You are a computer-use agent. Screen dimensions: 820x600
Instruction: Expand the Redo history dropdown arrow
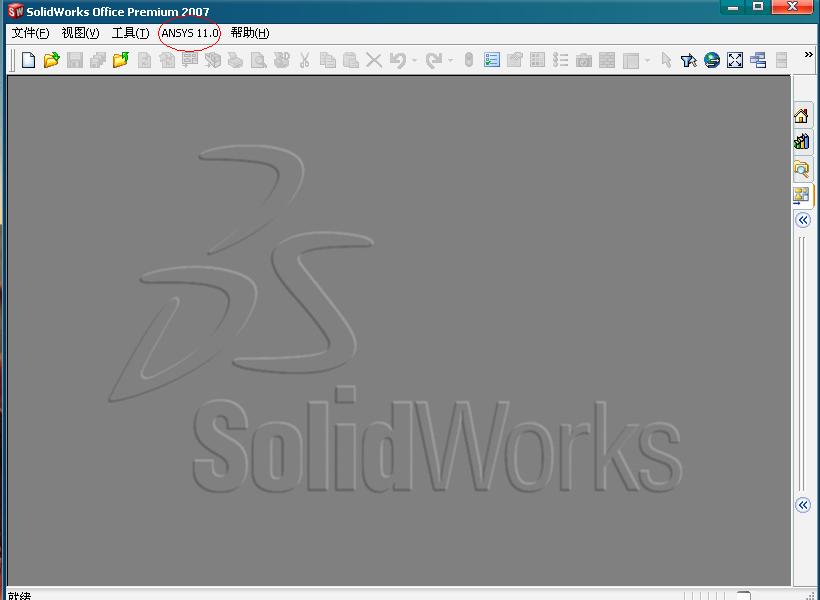[450, 60]
